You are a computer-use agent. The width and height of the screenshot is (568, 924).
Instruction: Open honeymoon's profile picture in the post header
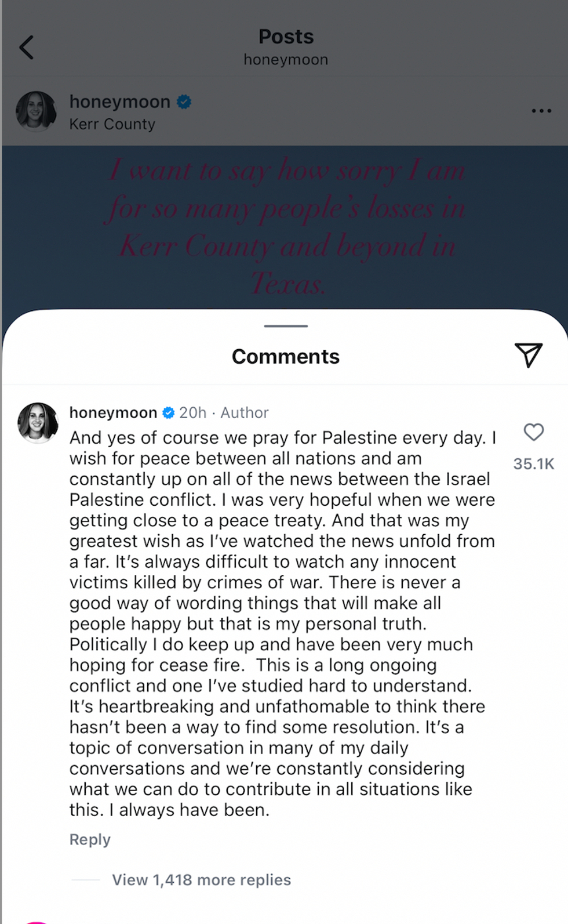[x=37, y=111]
